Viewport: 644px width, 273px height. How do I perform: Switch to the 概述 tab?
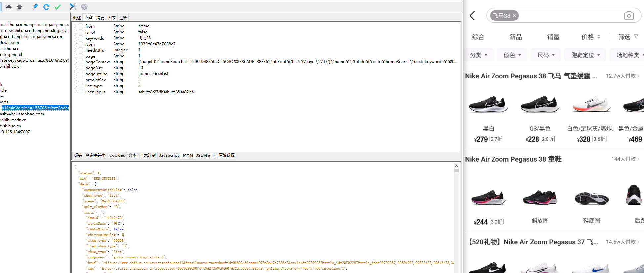pos(77,18)
